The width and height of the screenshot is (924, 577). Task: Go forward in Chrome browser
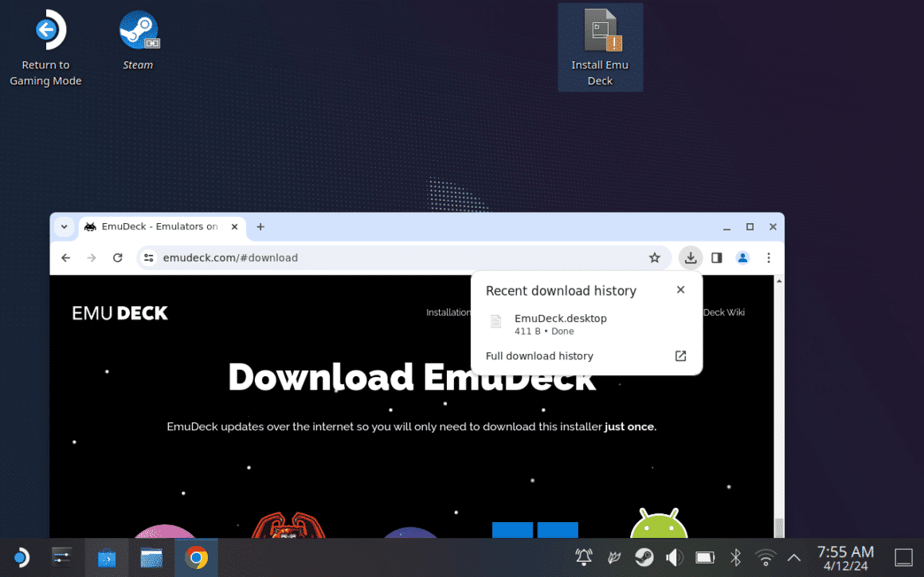point(92,257)
